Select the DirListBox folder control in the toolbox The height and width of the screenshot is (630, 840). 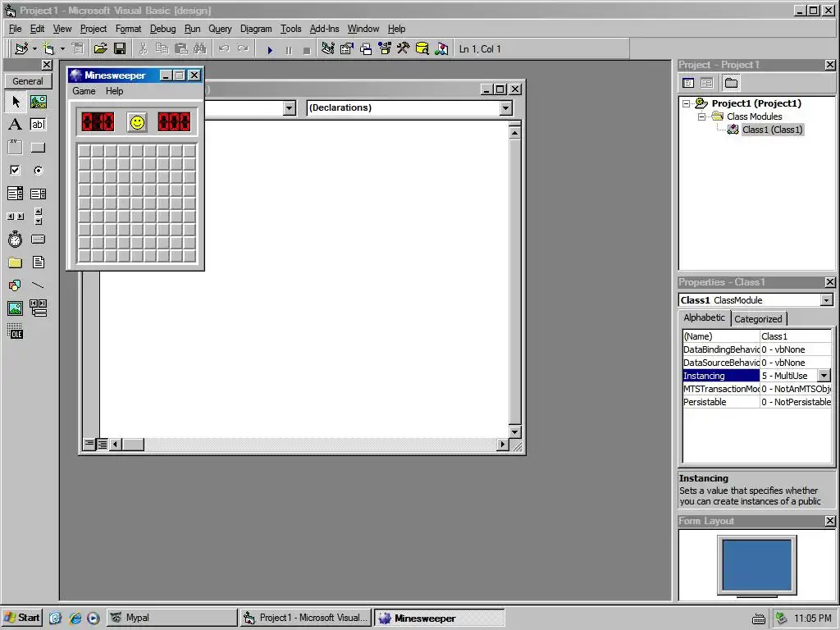point(16,262)
